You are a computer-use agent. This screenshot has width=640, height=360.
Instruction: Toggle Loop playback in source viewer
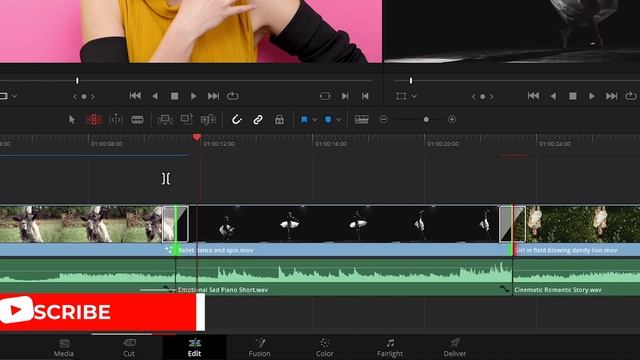[x=233, y=96]
